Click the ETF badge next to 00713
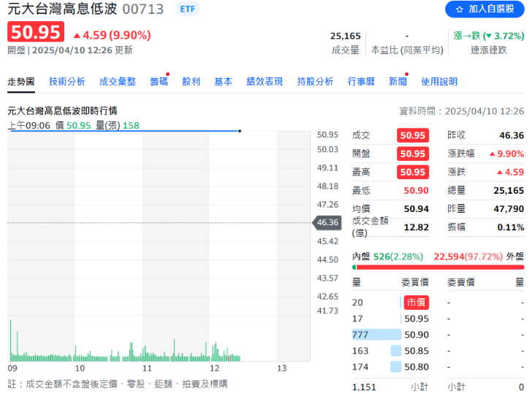This screenshot has height=394, width=532. (x=188, y=10)
